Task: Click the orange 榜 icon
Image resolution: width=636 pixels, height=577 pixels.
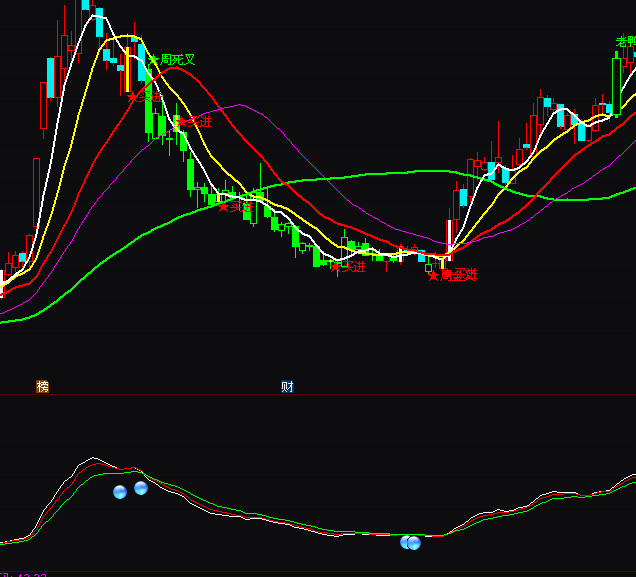Action: tap(42, 386)
